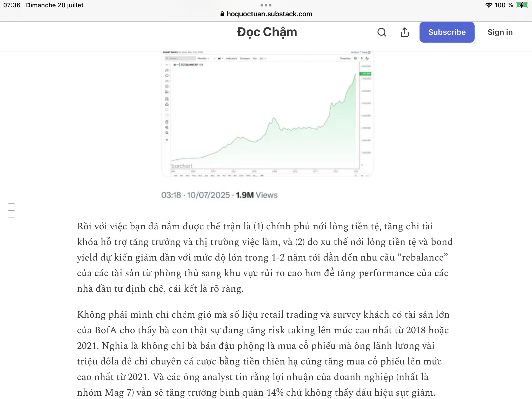Click the padlock icon in address bar
The width and height of the screenshot is (532, 399).
222,14
